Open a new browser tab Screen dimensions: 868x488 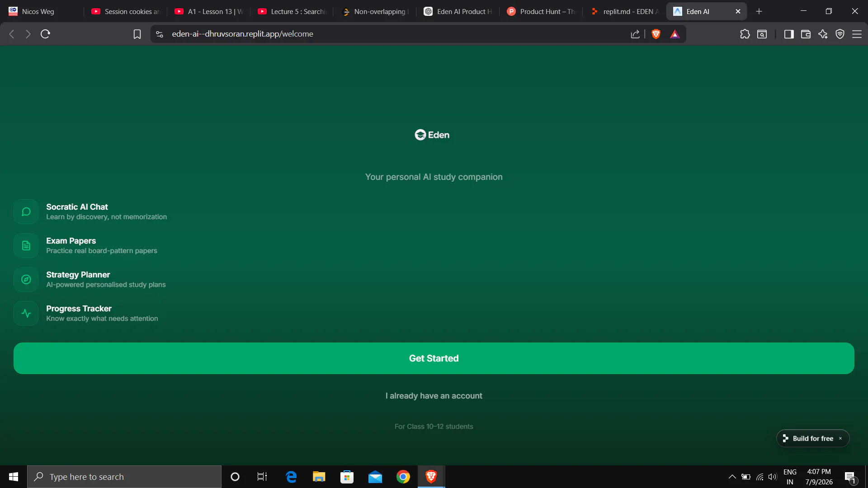[759, 11]
